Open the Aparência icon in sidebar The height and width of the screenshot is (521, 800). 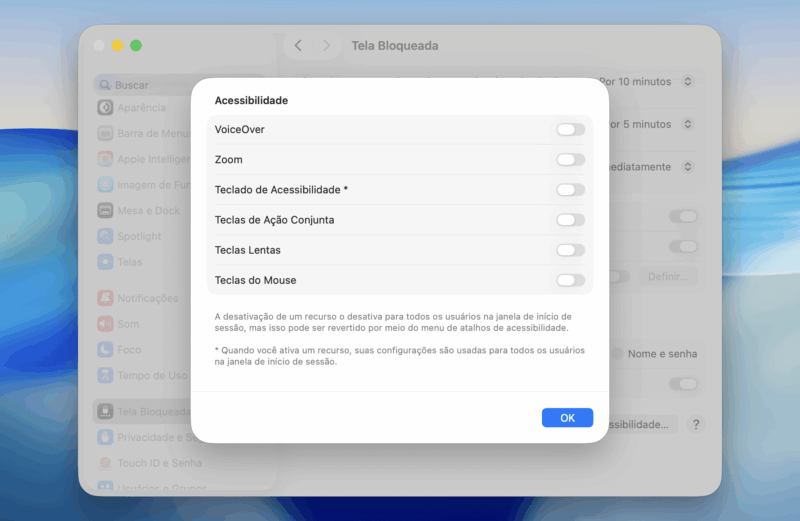(x=105, y=108)
